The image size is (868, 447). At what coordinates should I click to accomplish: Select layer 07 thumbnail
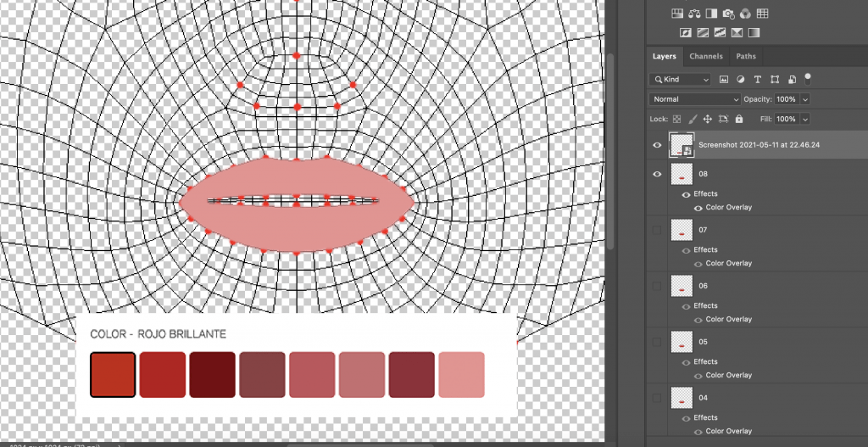point(682,230)
